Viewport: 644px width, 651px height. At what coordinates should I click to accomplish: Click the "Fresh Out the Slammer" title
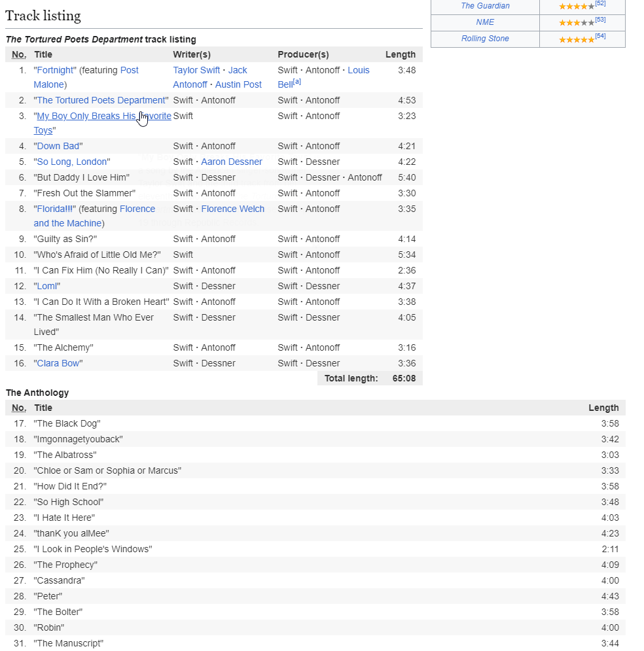click(84, 194)
